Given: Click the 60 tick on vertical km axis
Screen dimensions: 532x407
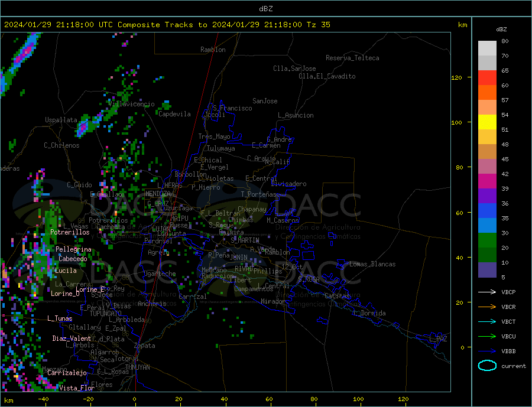Looking at the screenshot, I should pos(459,213).
